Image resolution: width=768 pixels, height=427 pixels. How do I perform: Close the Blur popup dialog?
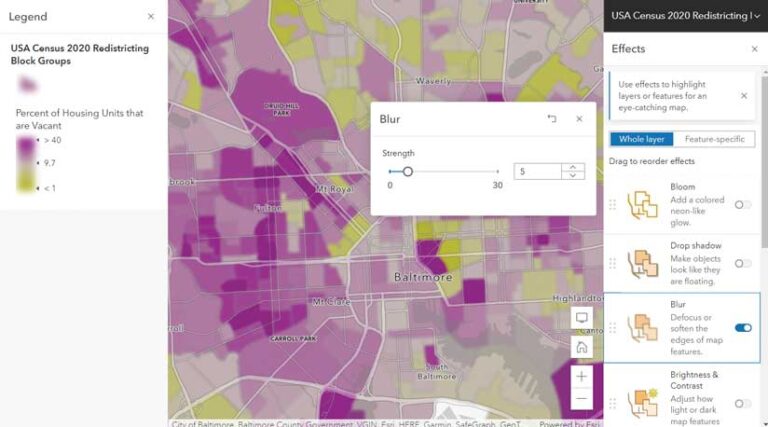(579, 119)
